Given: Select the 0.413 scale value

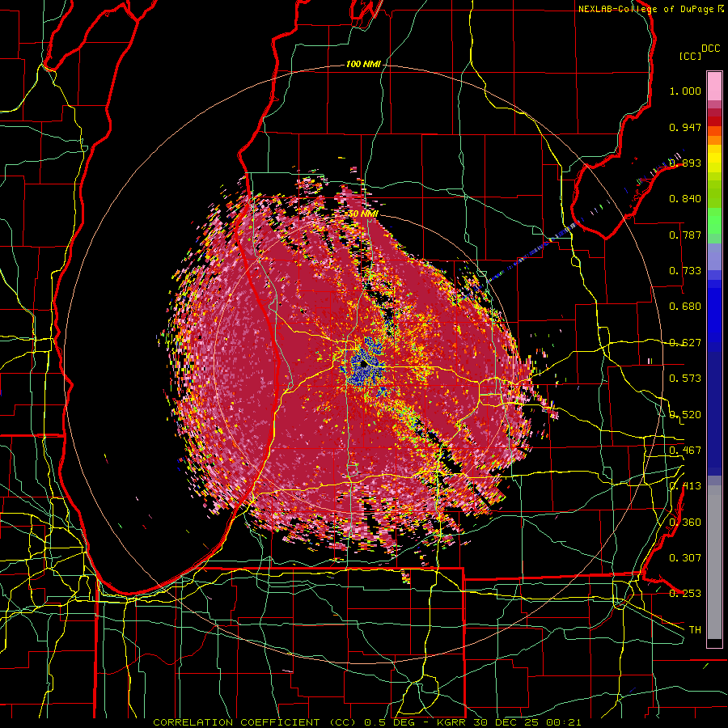Looking at the screenshot, I should 685,486.
